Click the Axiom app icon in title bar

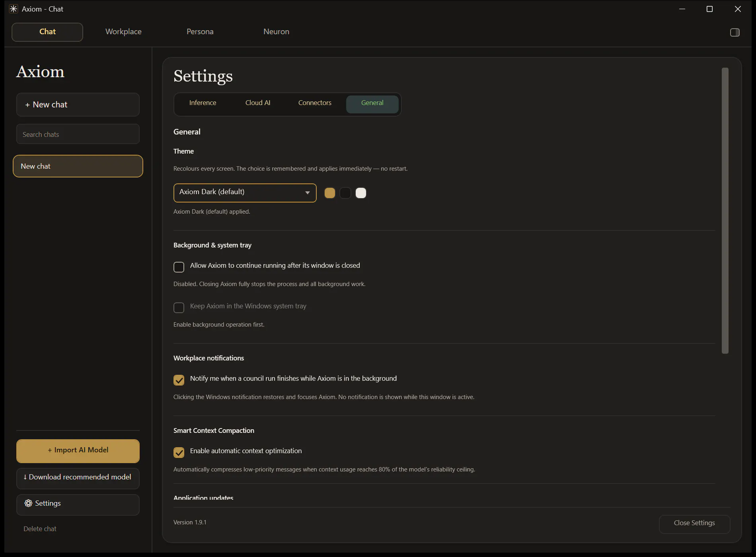pos(14,9)
